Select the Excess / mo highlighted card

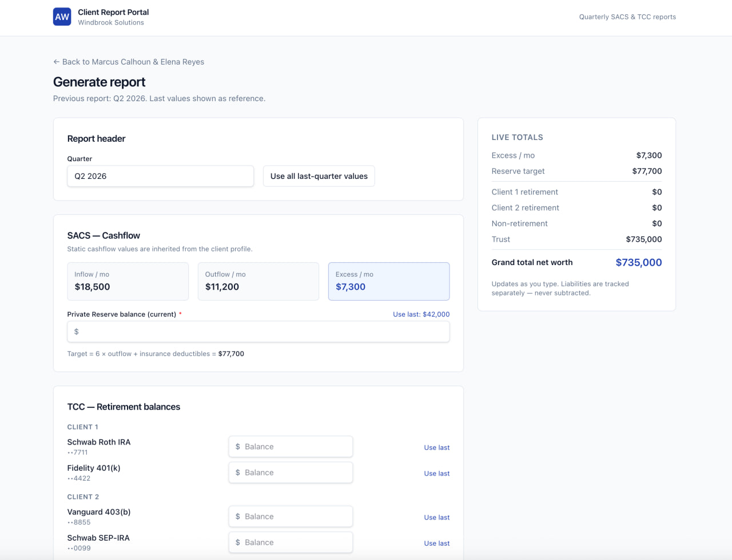point(389,281)
